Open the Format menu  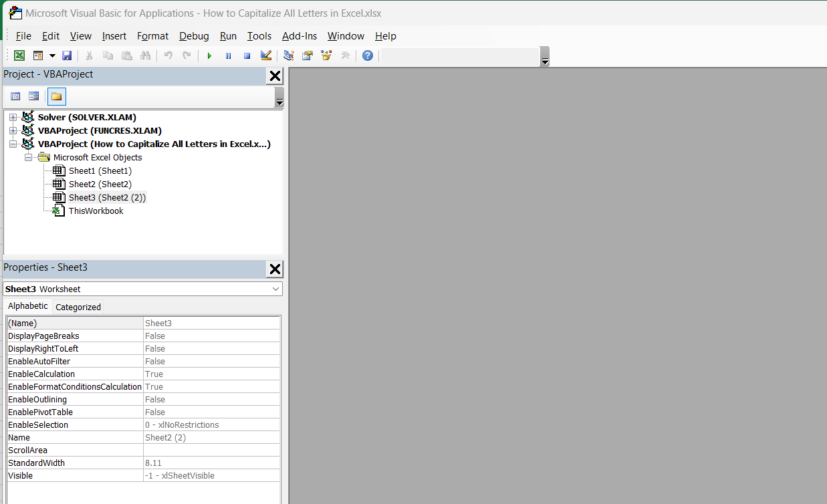(153, 36)
